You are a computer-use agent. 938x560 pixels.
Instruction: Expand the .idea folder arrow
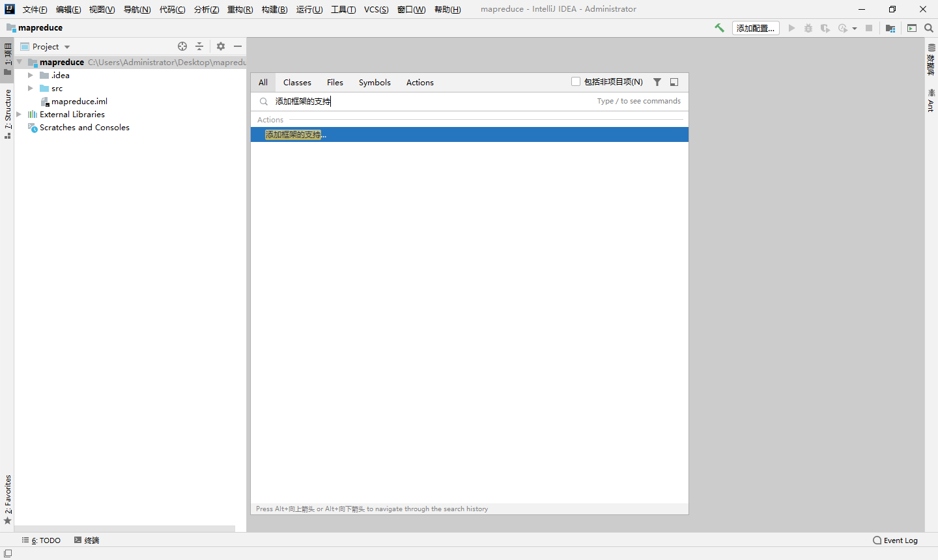point(31,75)
